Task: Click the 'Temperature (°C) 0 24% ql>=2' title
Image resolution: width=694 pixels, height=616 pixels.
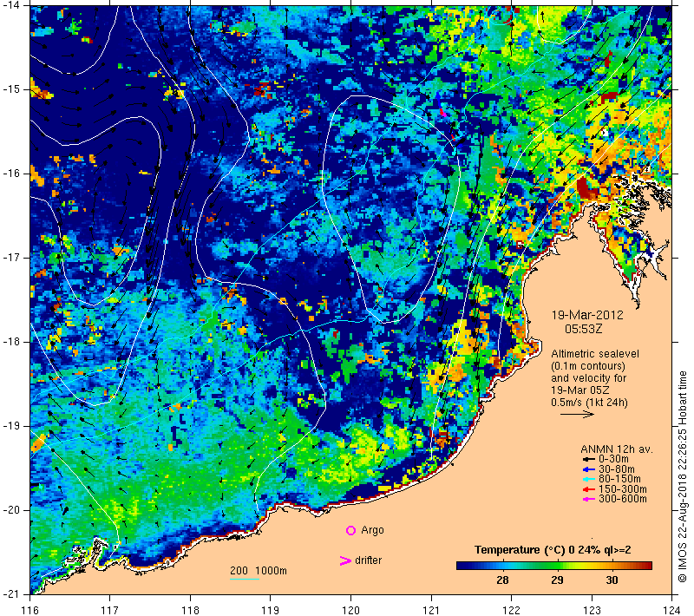Action: click(x=553, y=551)
